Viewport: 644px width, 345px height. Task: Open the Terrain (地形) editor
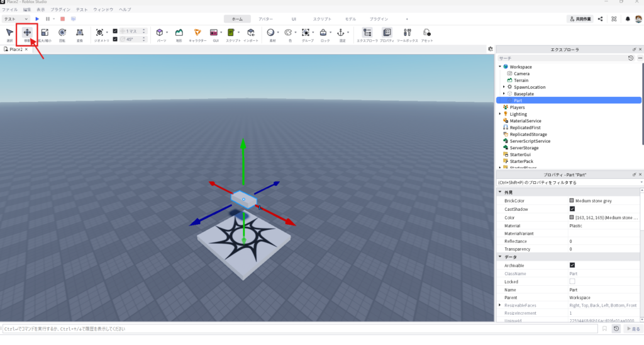pyautogui.click(x=179, y=33)
